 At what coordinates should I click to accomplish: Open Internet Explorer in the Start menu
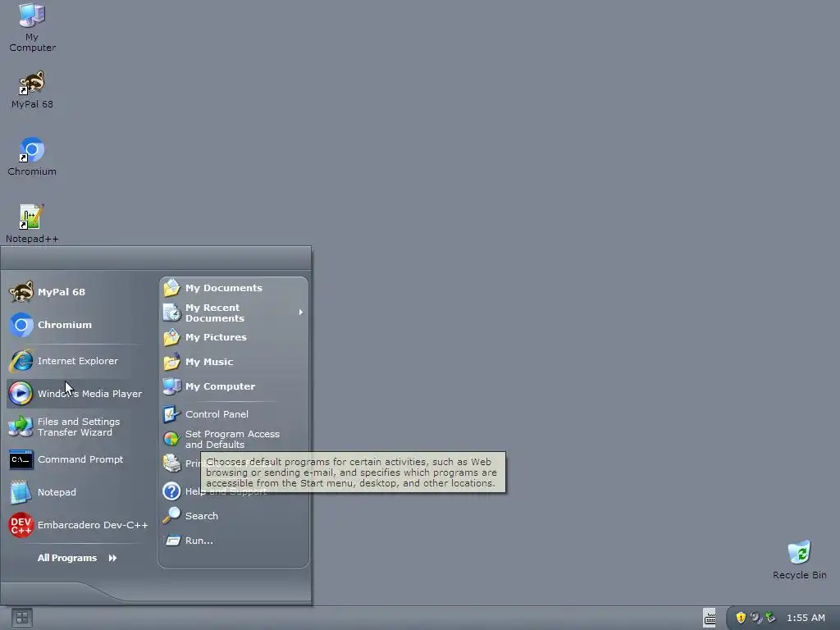[x=75, y=361]
